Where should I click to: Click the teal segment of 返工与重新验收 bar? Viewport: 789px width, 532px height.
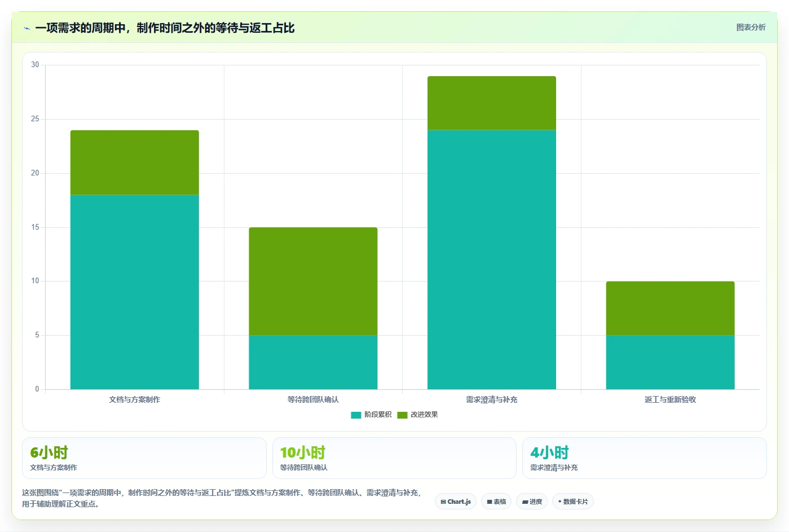tap(670, 362)
